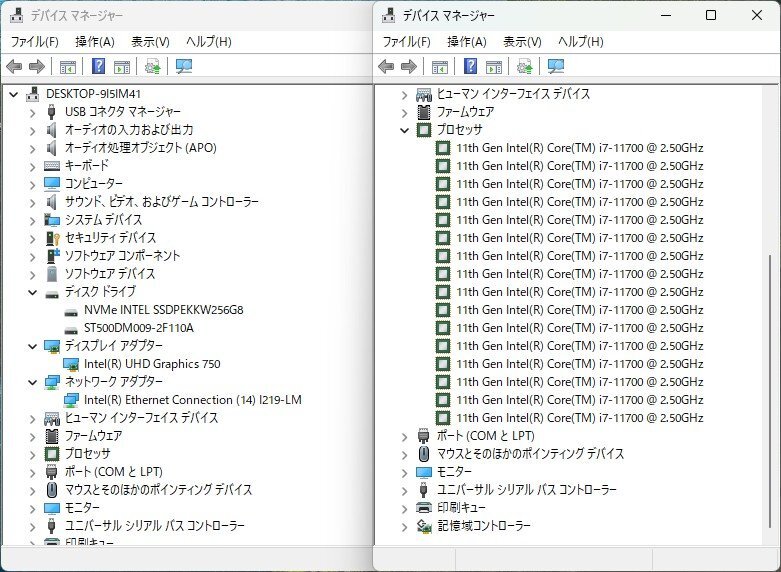This screenshot has height=572, width=781.
Task: Expand ソフトウェア コンポーネント node
Action: coord(32,257)
